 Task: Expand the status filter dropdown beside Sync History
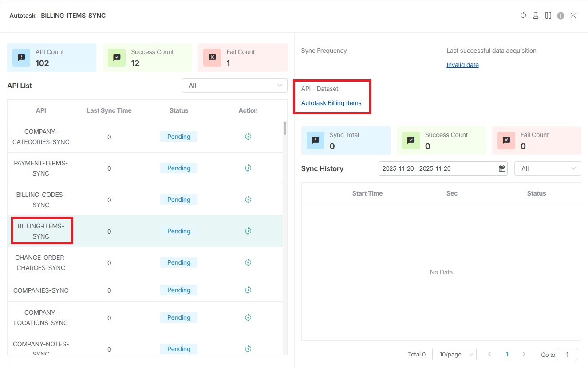[547, 168]
